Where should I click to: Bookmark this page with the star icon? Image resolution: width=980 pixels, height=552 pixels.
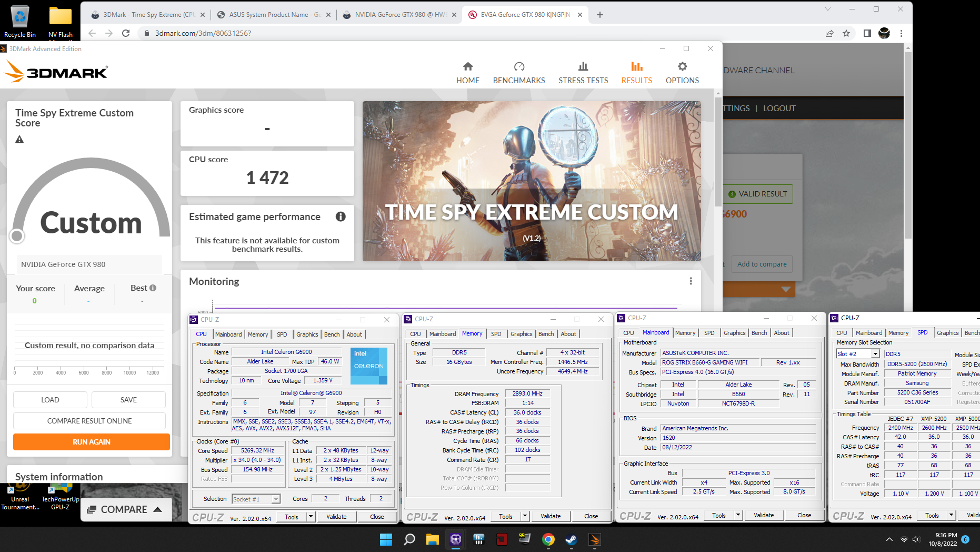[846, 33]
